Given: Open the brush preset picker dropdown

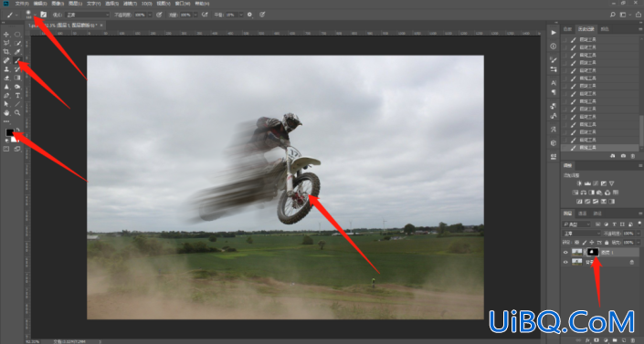Looking at the screenshot, I should [35, 15].
